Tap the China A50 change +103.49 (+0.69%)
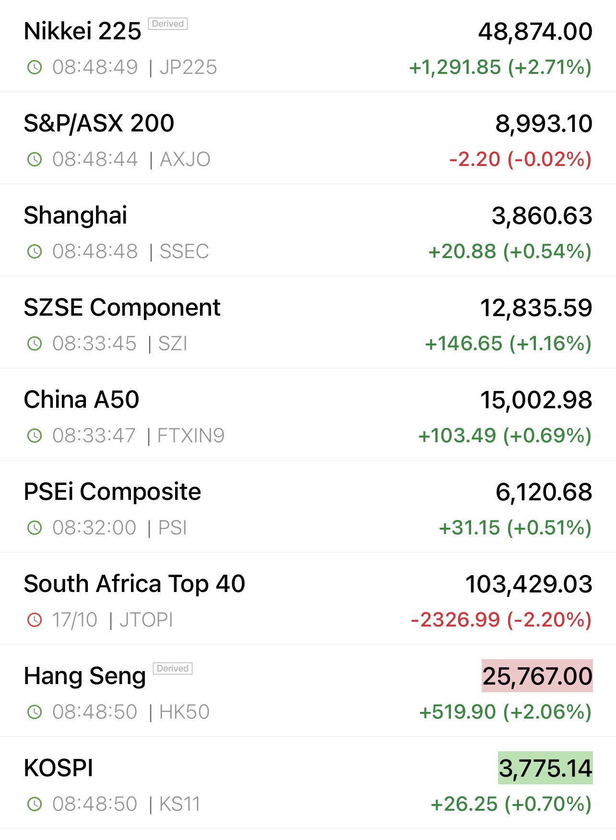 pyautogui.click(x=505, y=436)
